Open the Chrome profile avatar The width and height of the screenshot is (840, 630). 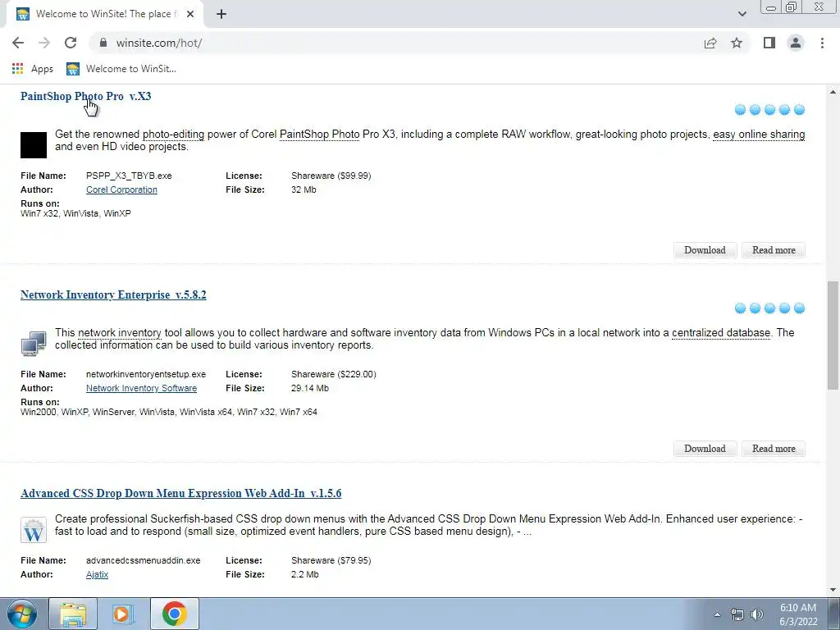pyautogui.click(x=796, y=43)
